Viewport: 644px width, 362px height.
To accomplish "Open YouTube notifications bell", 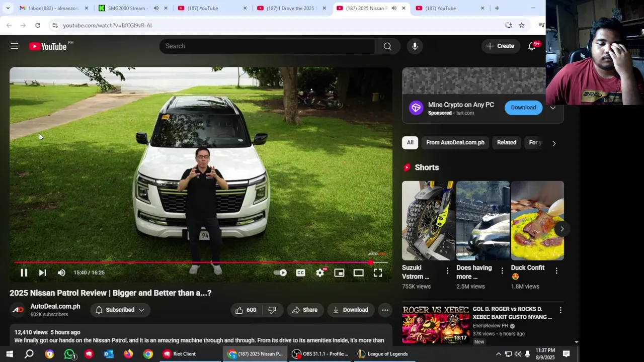I will pos(532,46).
